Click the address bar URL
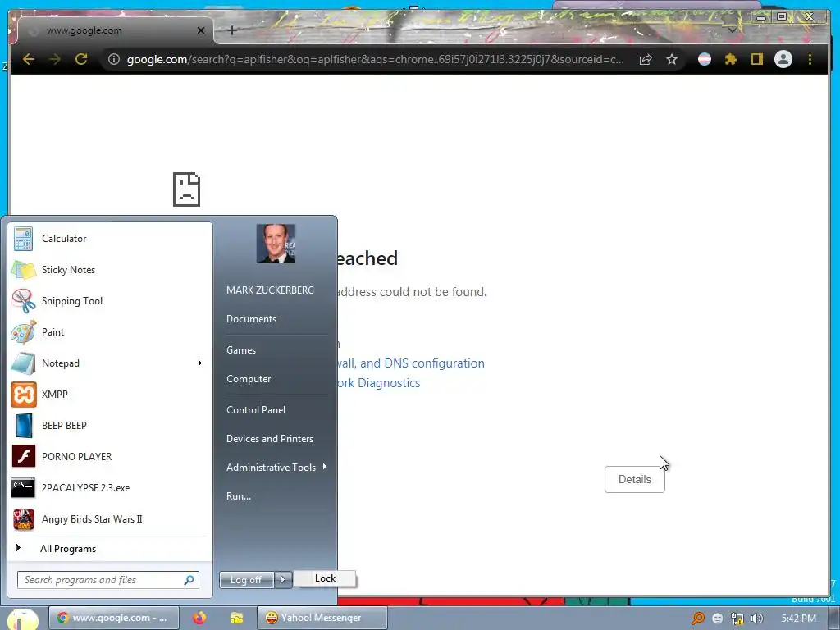The width and height of the screenshot is (840, 630). coord(375,59)
